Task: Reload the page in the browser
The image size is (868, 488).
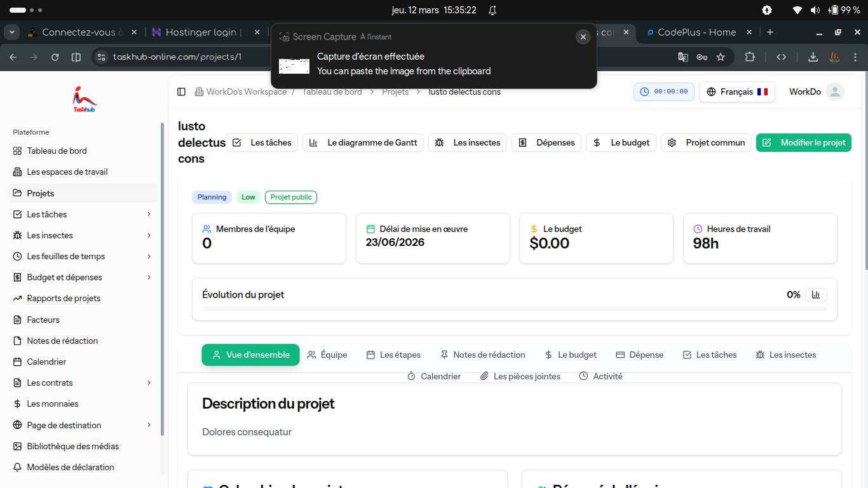Action: [x=55, y=57]
